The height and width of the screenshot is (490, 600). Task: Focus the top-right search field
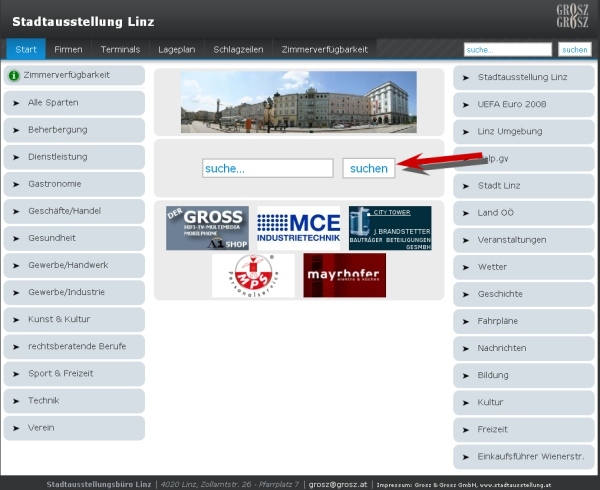508,50
